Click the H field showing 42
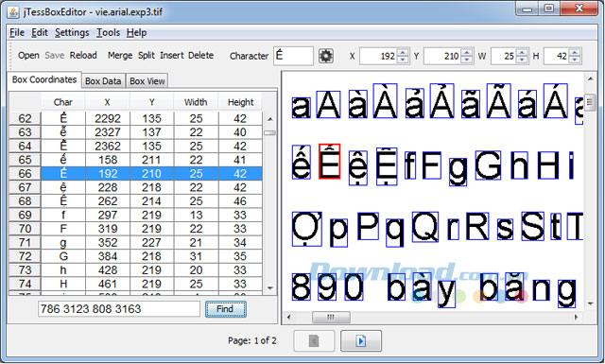This screenshot has height=364, width=605. click(557, 57)
